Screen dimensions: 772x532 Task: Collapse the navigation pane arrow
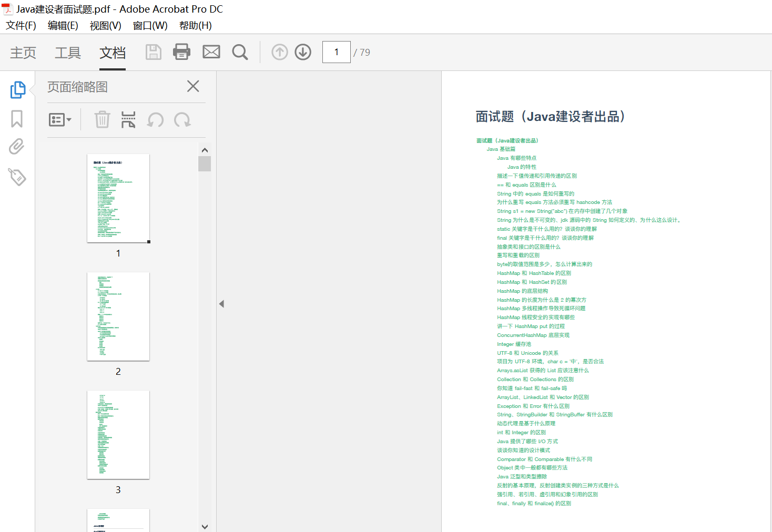(221, 304)
